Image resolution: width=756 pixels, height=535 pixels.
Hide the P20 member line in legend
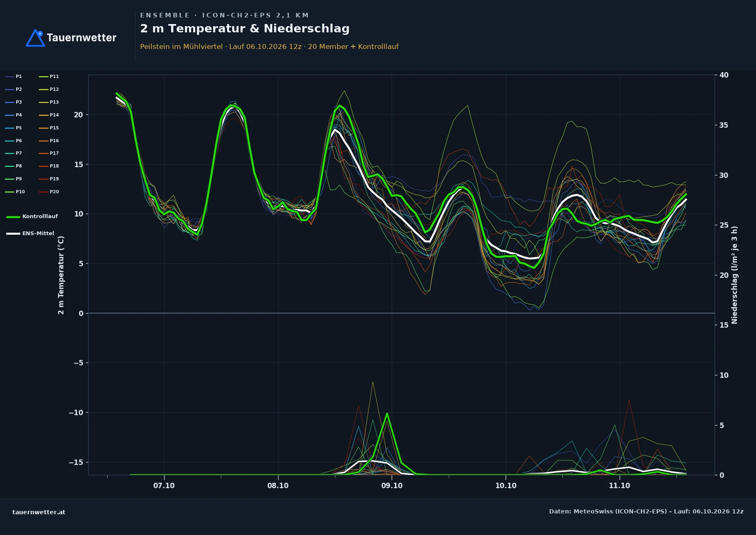[x=49, y=192]
